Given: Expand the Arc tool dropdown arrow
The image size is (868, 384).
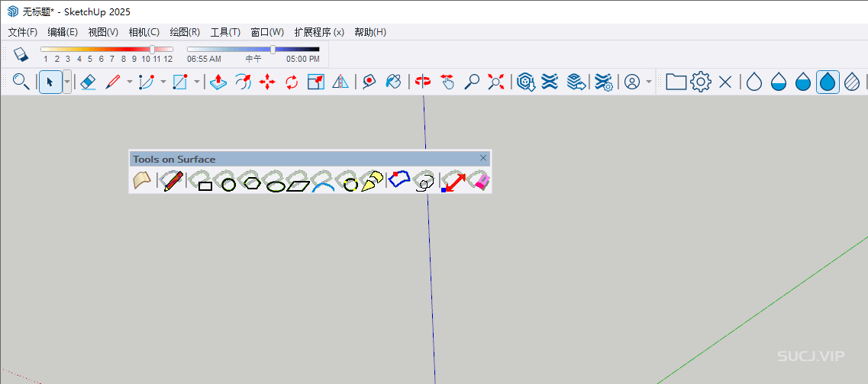Looking at the screenshot, I should pos(163,82).
